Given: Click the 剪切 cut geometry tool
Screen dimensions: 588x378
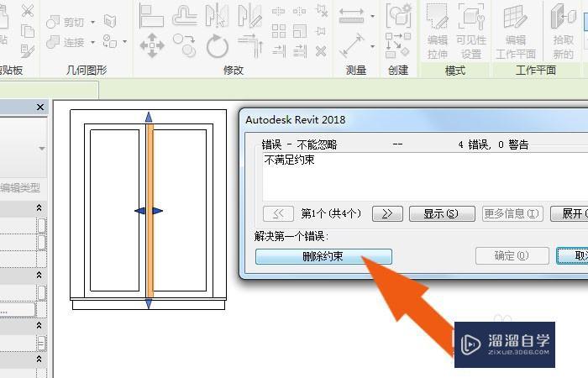Looking at the screenshot, I should pos(65,22).
